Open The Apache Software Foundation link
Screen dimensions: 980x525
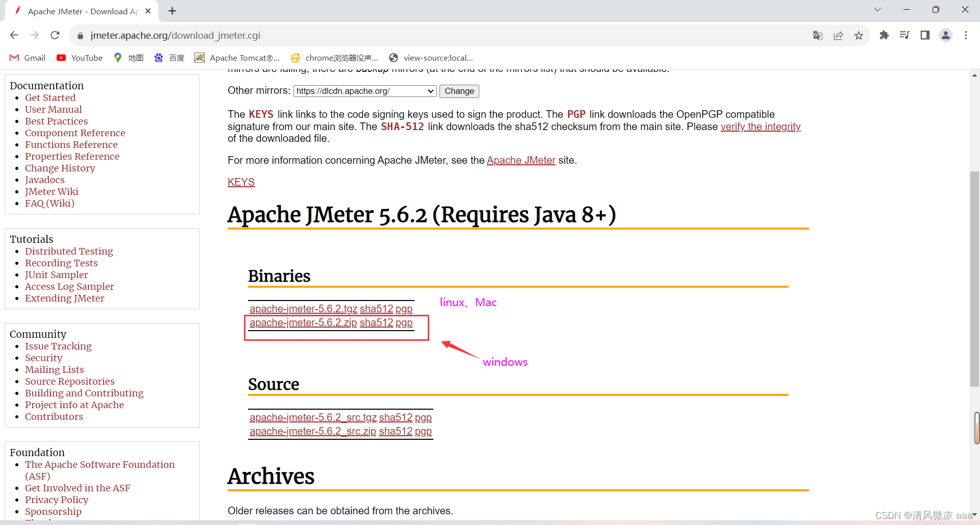point(100,470)
